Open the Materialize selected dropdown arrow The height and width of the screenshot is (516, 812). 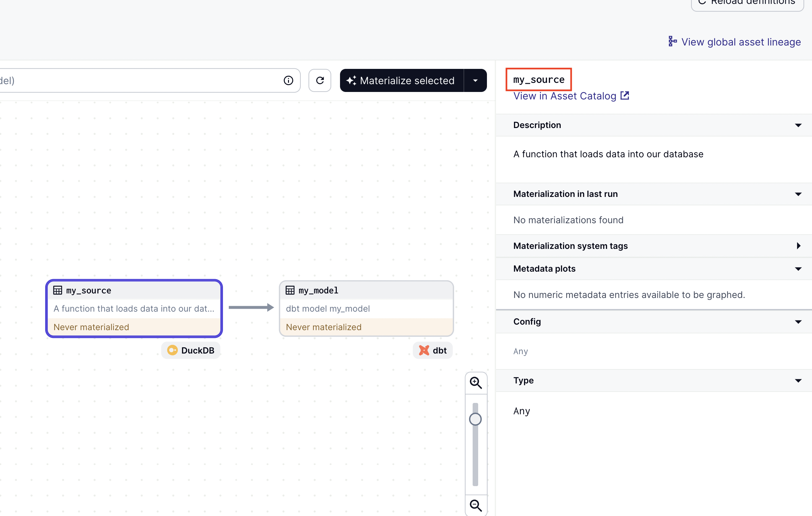coord(475,81)
